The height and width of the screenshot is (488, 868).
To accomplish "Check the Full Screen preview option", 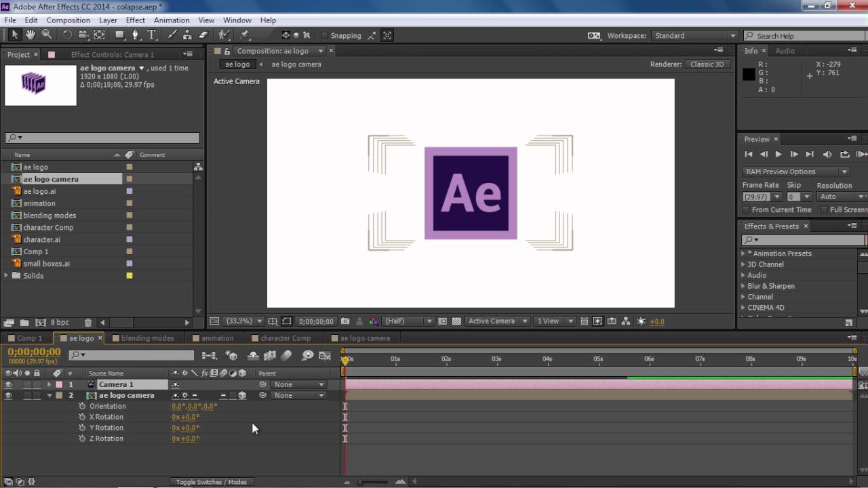I will click(824, 210).
